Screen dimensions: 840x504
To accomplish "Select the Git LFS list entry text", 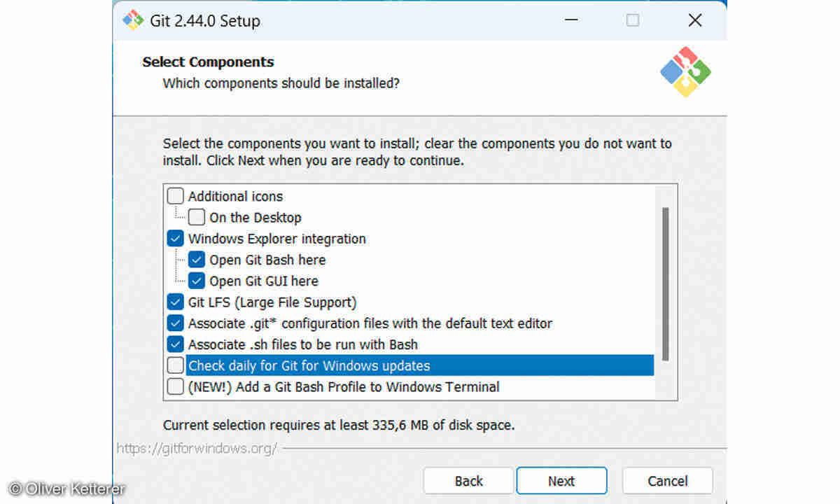I will (x=272, y=302).
